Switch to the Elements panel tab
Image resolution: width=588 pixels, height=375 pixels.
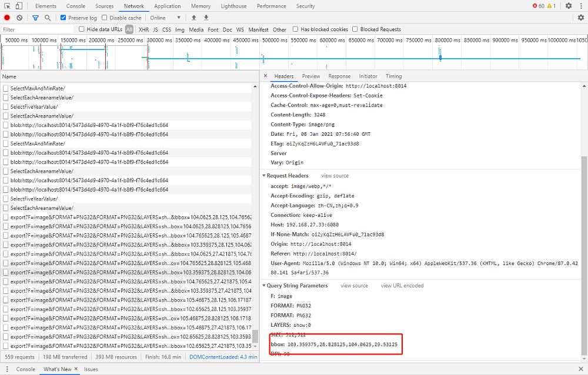pos(46,6)
